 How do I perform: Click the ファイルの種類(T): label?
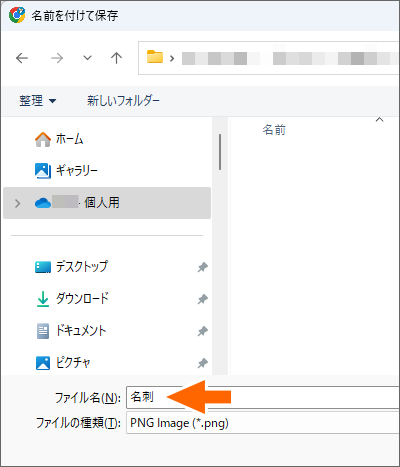coord(78,423)
